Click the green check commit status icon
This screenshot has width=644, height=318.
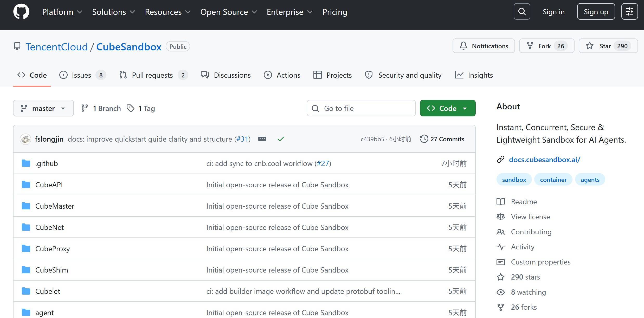pos(281,139)
